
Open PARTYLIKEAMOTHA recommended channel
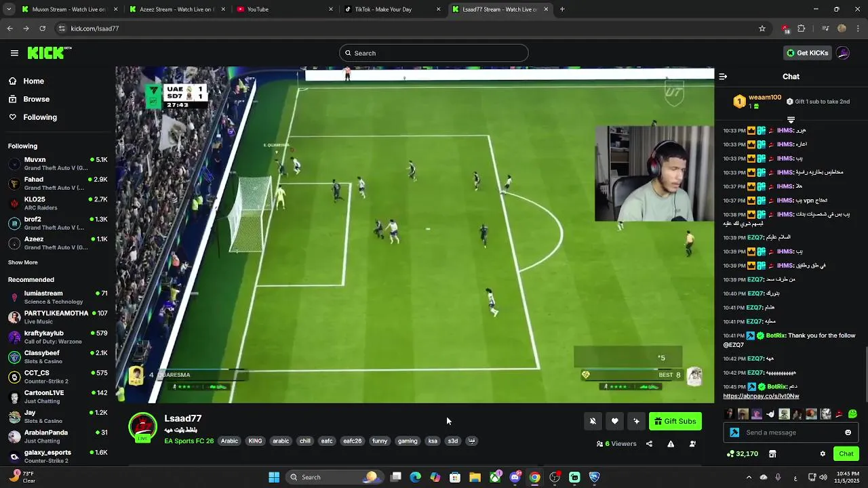pos(57,317)
